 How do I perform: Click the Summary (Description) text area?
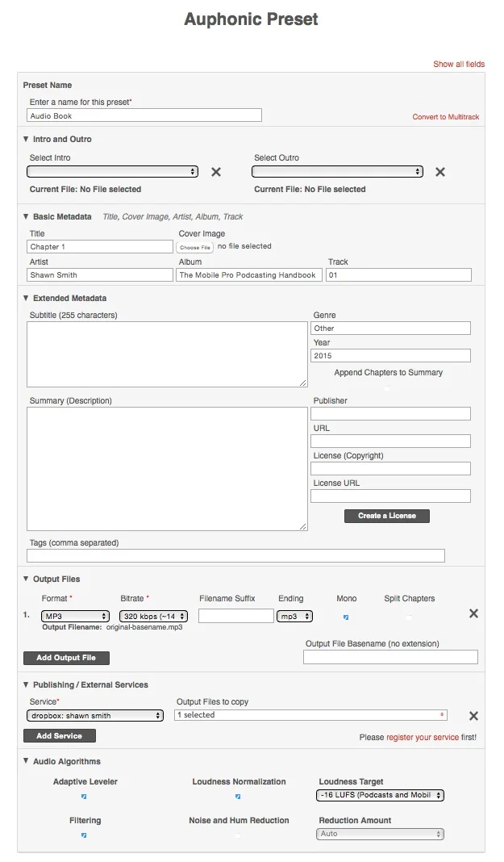coord(168,469)
